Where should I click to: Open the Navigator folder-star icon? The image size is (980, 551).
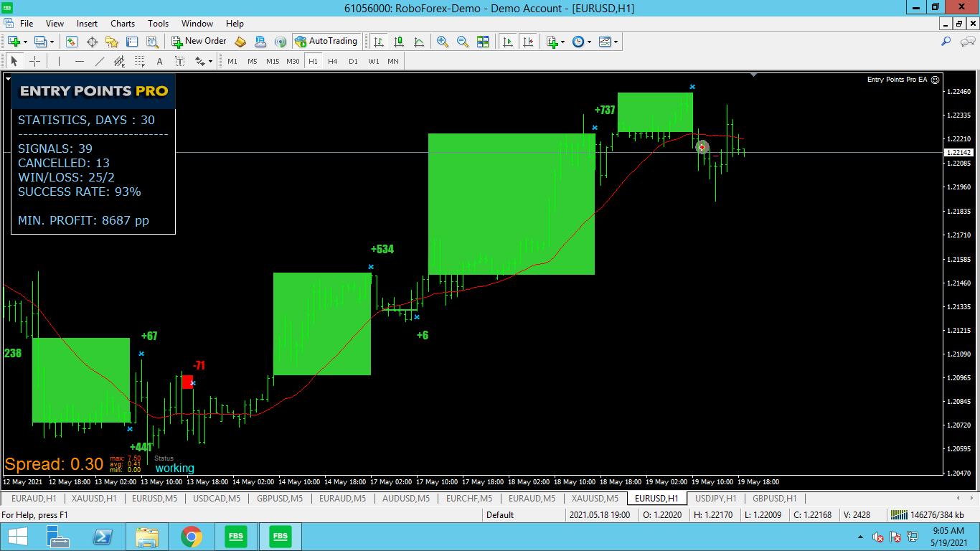(x=112, y=42)
